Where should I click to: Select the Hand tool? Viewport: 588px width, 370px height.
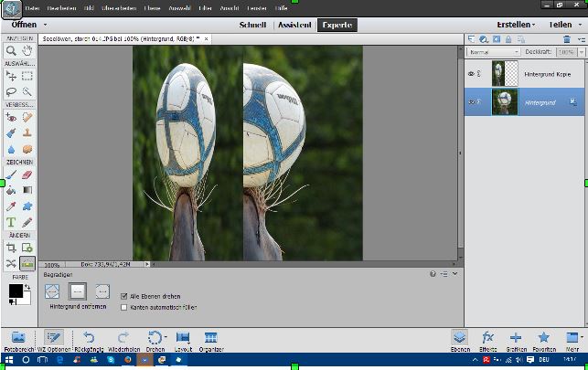[27, 51]
